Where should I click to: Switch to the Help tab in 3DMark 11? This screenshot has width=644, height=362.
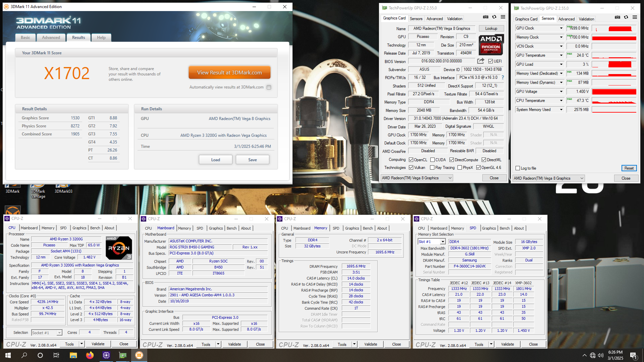[101, 38]
